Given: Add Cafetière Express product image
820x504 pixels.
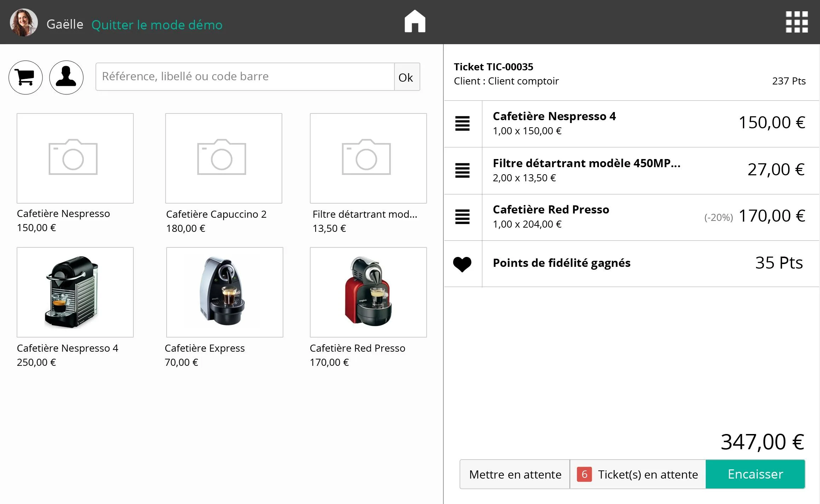Looking at the screenshot, I should point(225,292).
